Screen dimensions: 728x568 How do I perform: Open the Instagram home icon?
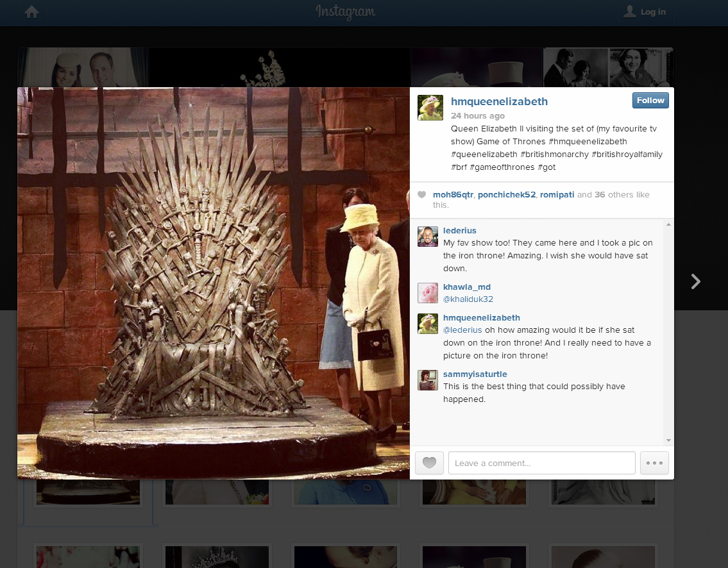(x=31, y=12)
